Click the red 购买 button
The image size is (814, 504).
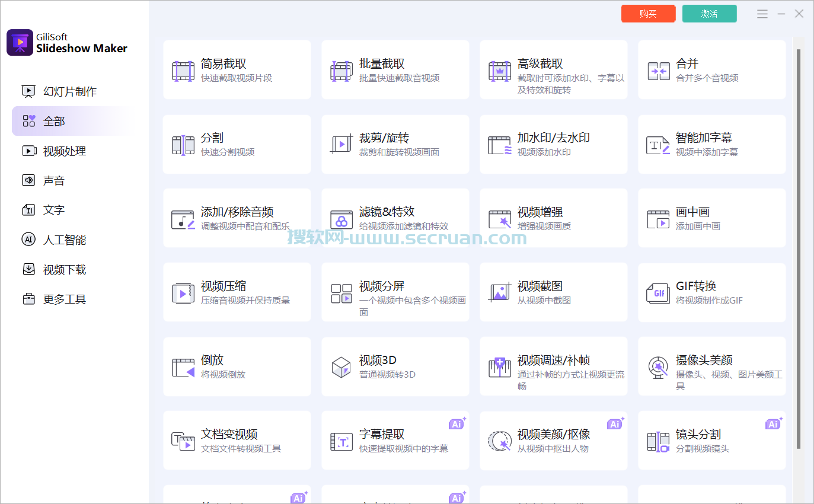point(649,14)
